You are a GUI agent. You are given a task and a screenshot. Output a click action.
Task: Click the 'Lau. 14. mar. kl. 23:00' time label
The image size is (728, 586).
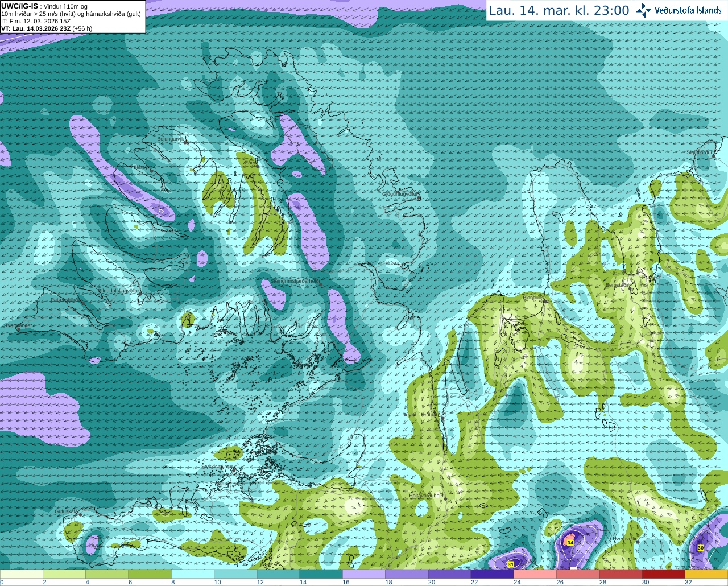559,11
